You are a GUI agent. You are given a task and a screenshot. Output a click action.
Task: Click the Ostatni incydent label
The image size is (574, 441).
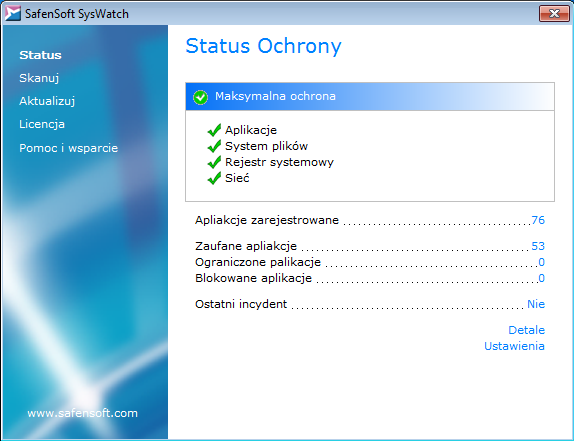point(241,304)
